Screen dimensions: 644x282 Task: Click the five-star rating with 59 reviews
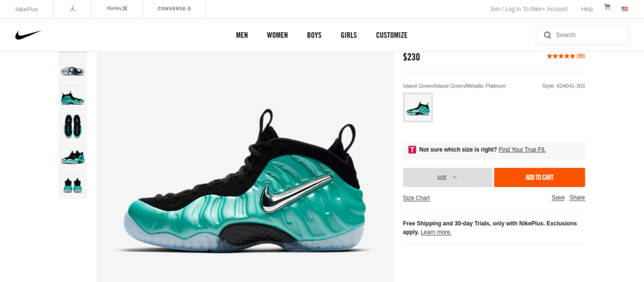(565, 56)
